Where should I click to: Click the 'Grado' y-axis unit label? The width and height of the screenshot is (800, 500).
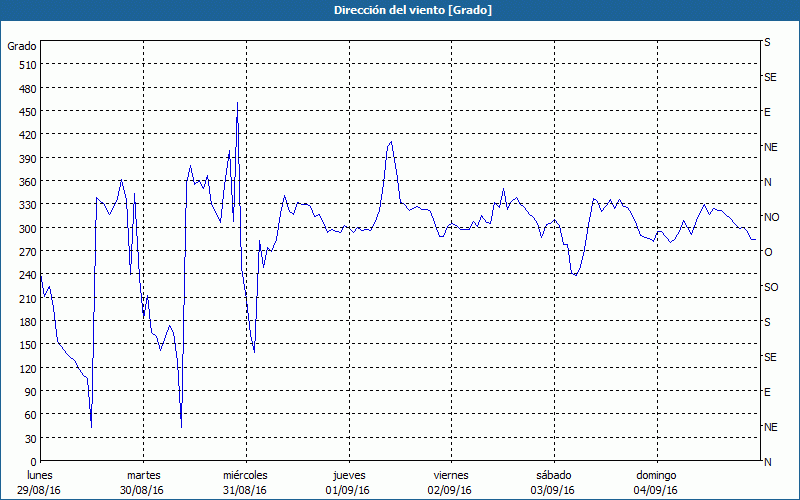[22, 46]
